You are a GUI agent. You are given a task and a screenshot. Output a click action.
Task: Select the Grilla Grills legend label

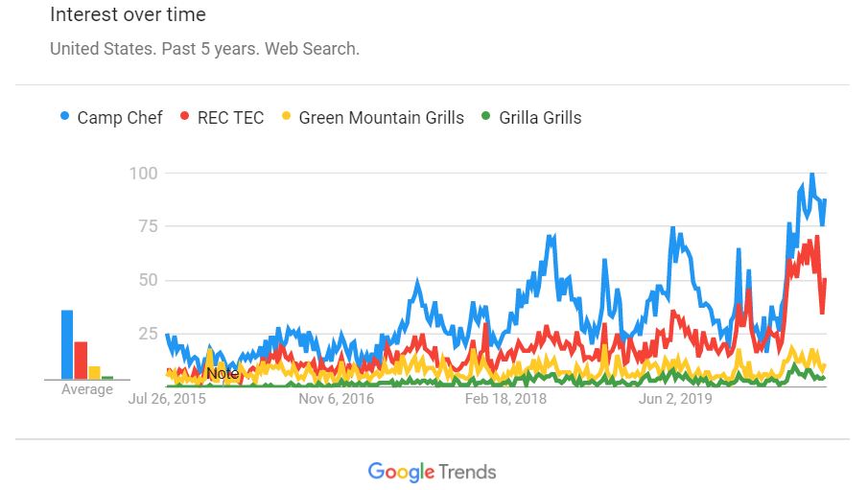pyautogui.click(x=540, y=118)
